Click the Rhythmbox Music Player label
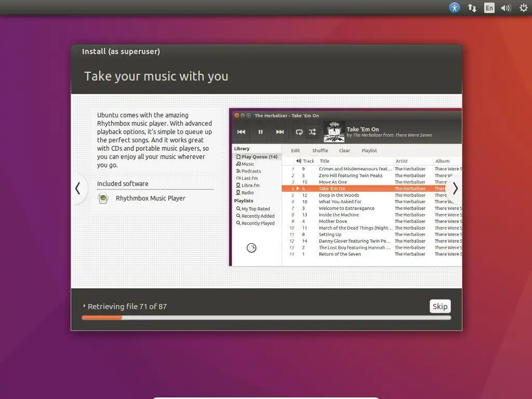Viewport: 532px width, 399px height. pyautogui.click(x=151, y=198)
